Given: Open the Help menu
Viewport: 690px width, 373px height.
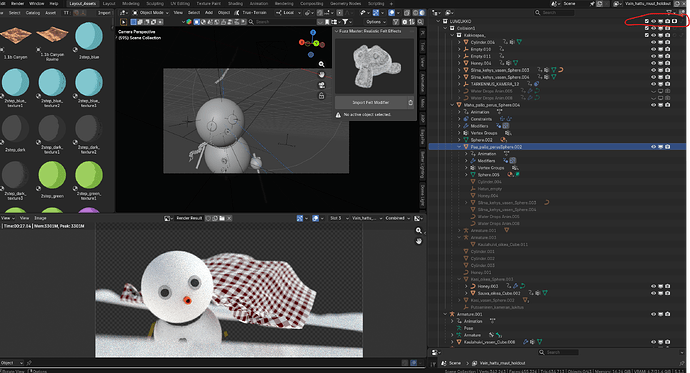Looking at the screenshot, I should (x=54, y=4).
